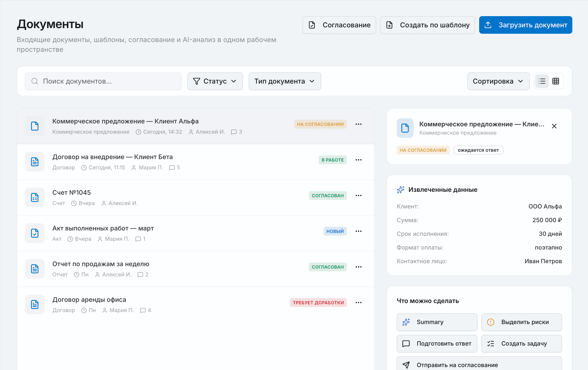
Task: Open the overflow menu for Коммерческое предложение — Клиент Альфа
Action: [359, 124]
